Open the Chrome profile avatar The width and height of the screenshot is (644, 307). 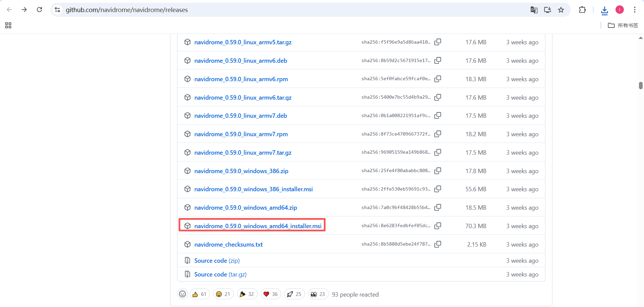click(620, 10)
